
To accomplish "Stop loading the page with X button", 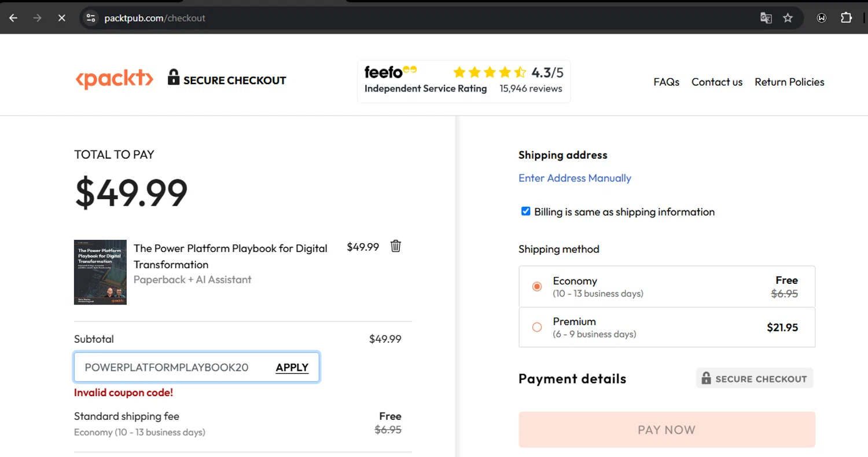I will pyautogui.click(x=61, y=18).
